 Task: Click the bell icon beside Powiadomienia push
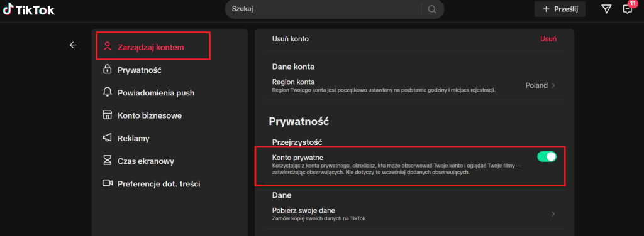107,92
